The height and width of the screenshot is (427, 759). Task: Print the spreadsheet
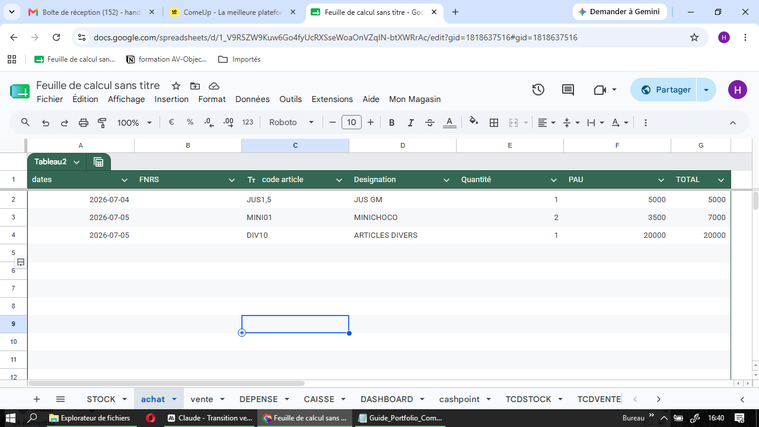point(83,122)
